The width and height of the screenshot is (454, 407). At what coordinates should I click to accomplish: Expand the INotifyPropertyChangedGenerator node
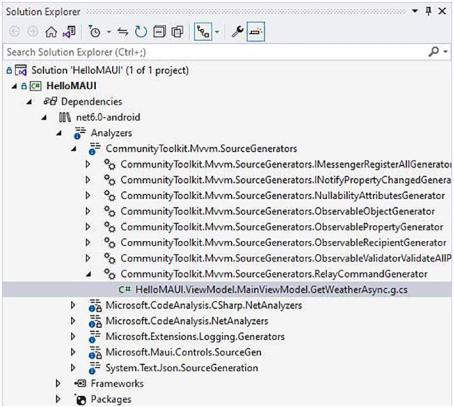[88, 180]
